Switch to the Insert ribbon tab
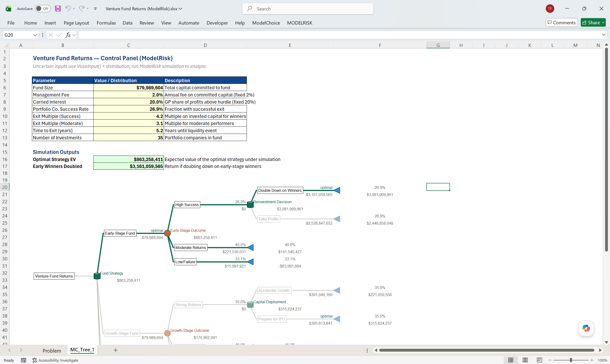The width and height of the screenshot is (610, 364). (50, 23)
